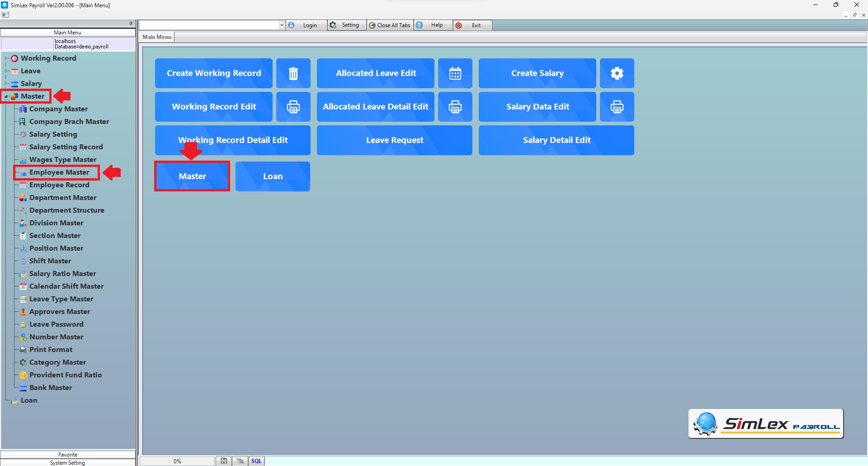
Task: Open Employee Master in the tree
Action: click(59, 172)
